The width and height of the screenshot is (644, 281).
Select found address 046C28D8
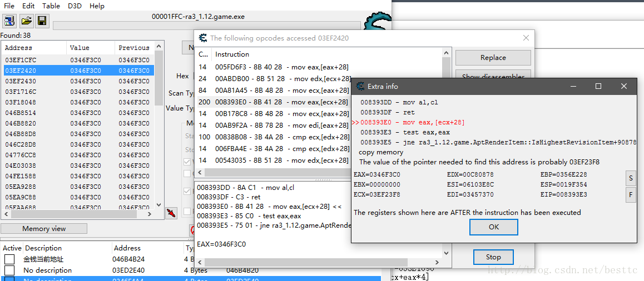(78, 144)
